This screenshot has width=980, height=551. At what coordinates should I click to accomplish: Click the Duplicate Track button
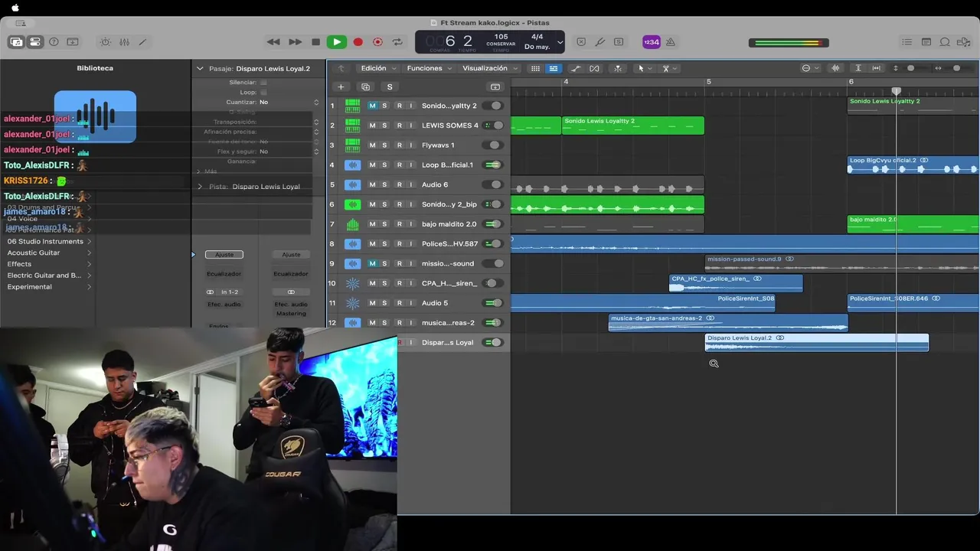(x=365, y=86)
